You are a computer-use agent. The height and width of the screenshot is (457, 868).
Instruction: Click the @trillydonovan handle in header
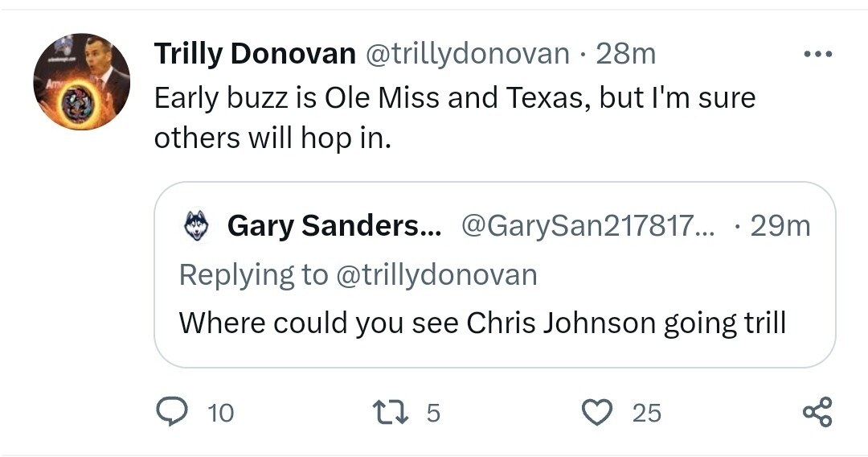pyautogui.click(x=468, y=54)
